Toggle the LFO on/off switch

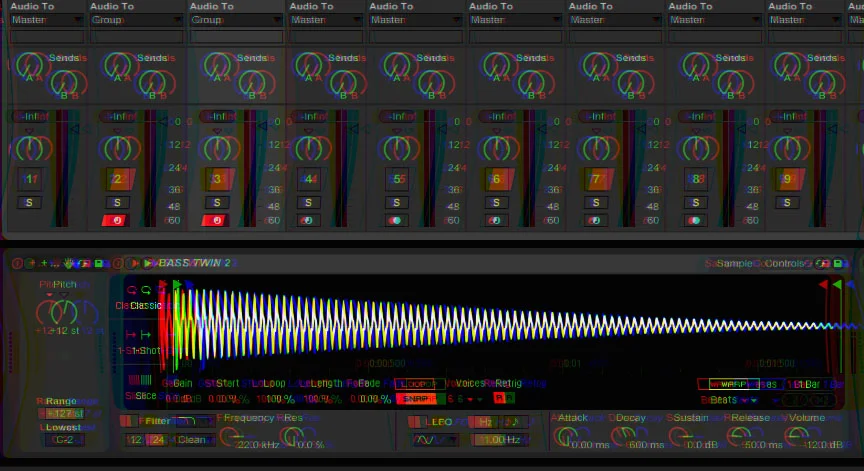point(417,422)
